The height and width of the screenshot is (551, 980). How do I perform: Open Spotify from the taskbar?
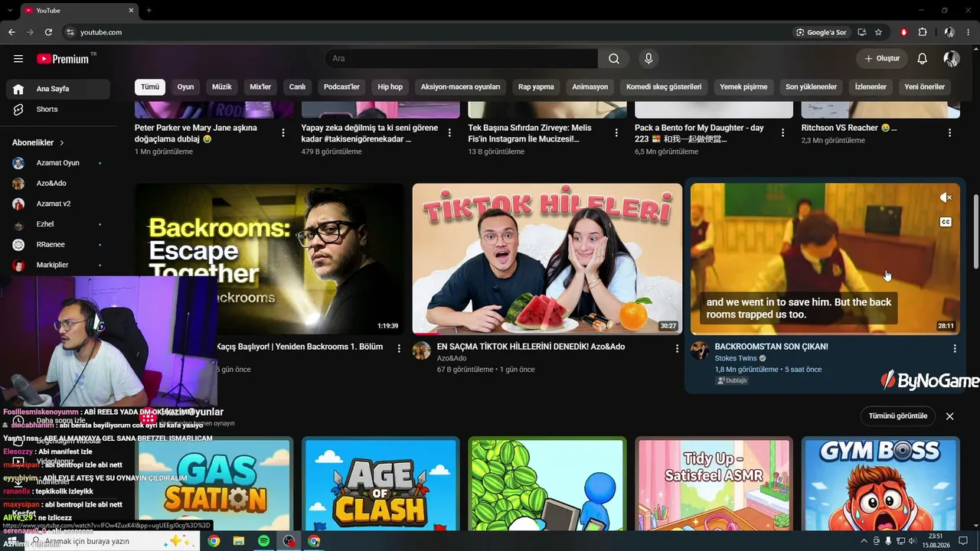coord(263,541)
